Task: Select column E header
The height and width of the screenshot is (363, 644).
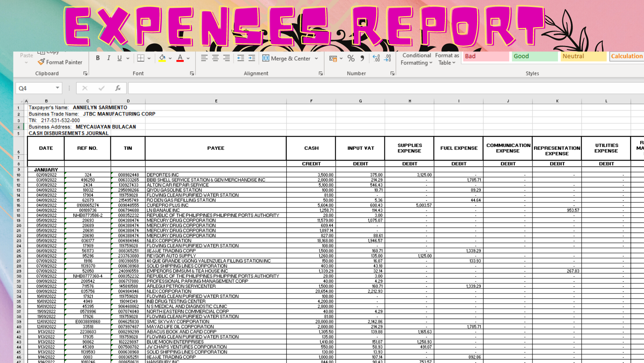Action: [216, 101]
